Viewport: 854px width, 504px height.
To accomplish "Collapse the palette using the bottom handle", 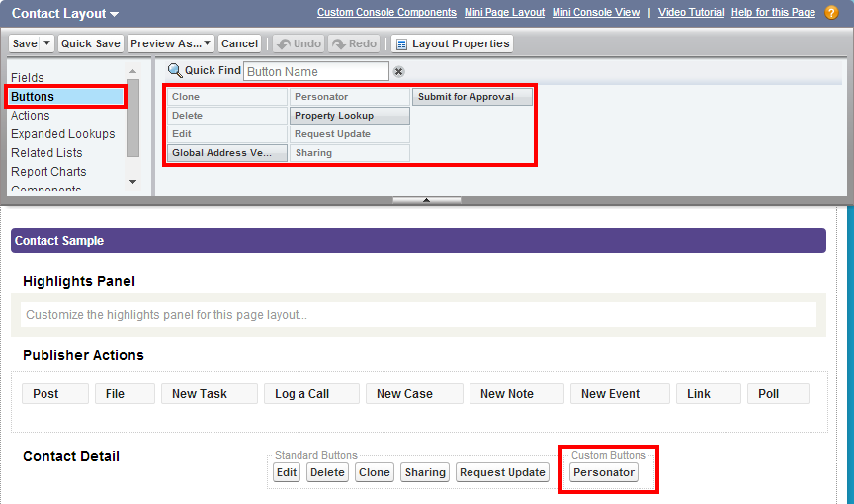I will 426,200.
